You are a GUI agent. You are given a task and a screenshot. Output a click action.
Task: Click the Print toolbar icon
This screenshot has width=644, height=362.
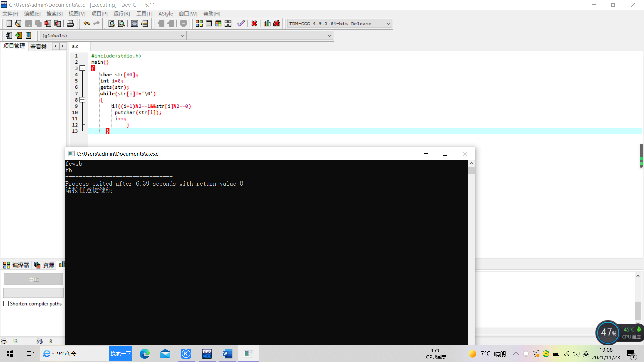coord(70,24)
